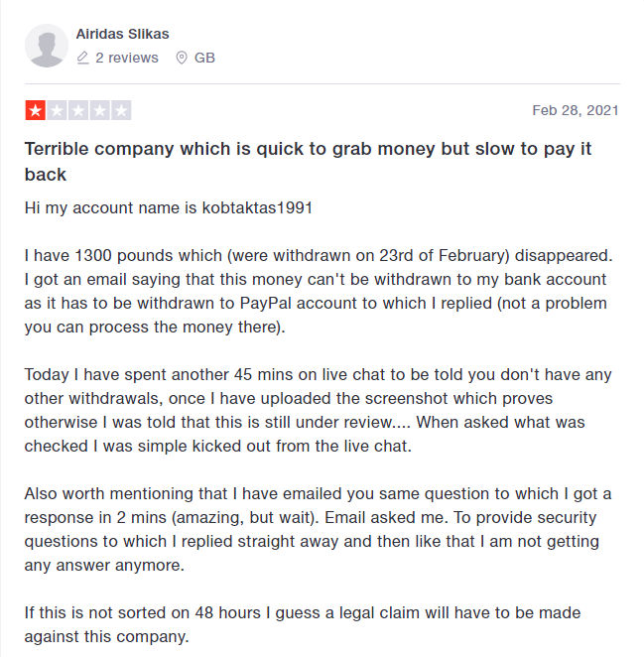644x657 pixels.
Task: Click the paragraph starting "Also worth mentioning"
Action: (318, 529)
